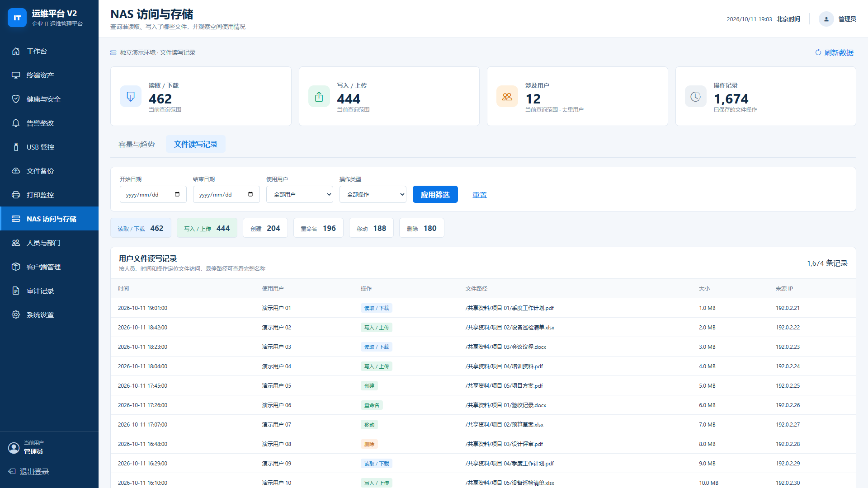Click the 删除 tag in 演示用户 08 row

click(369, 444)
